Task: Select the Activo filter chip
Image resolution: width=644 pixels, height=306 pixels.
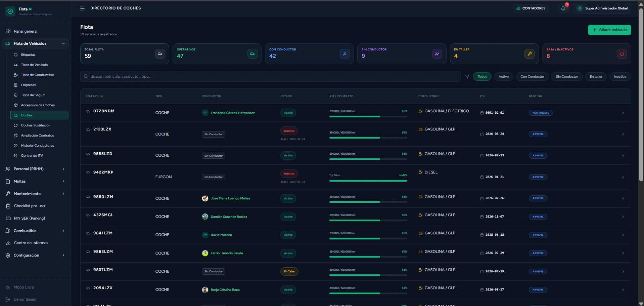Action: 504,77
